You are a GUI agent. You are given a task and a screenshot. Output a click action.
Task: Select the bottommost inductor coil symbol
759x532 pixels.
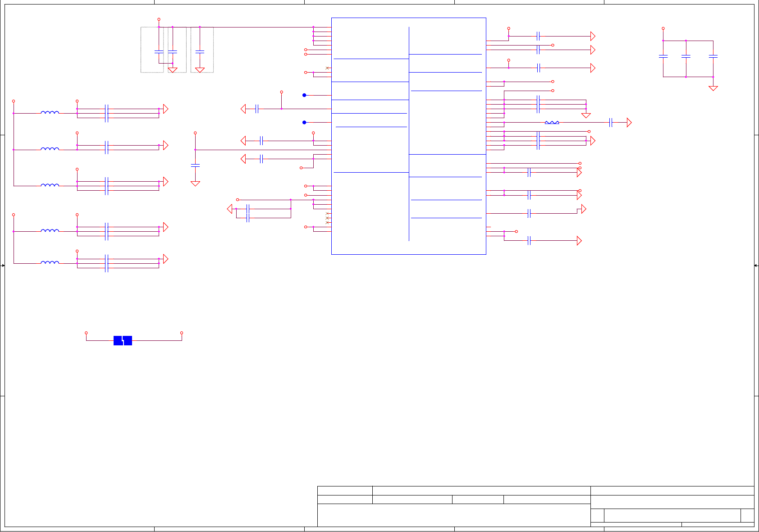(x=50, y=262)
